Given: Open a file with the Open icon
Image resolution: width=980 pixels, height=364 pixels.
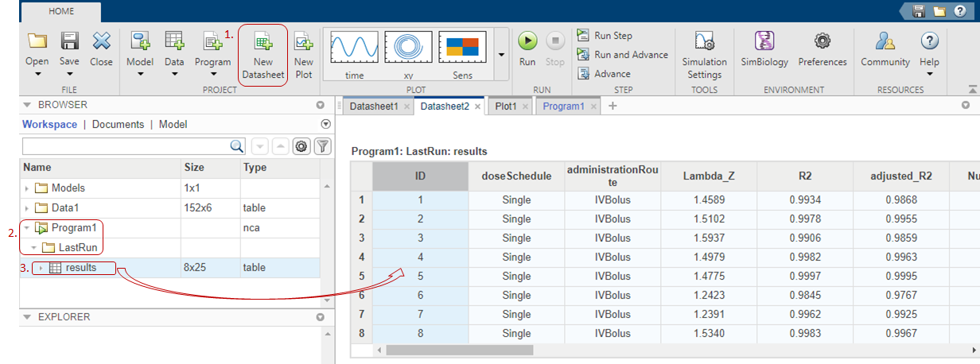Looking at the screenshot, I should coord(37,41).
